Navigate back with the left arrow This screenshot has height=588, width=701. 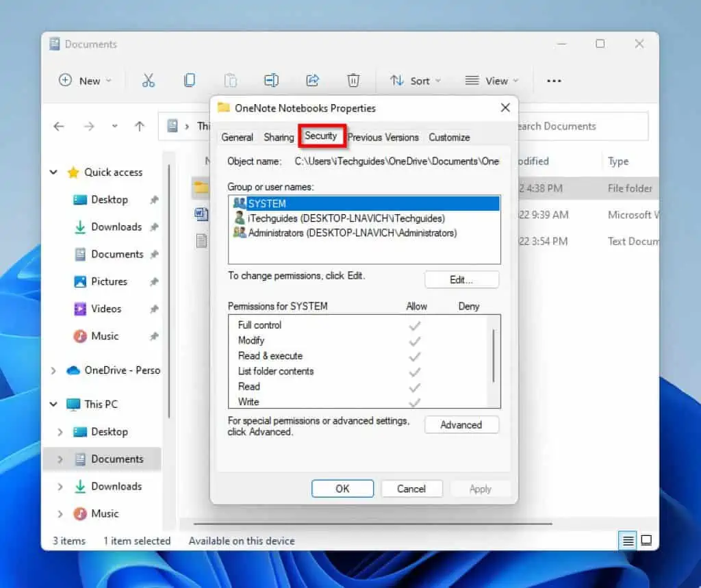tap(59, 127)
